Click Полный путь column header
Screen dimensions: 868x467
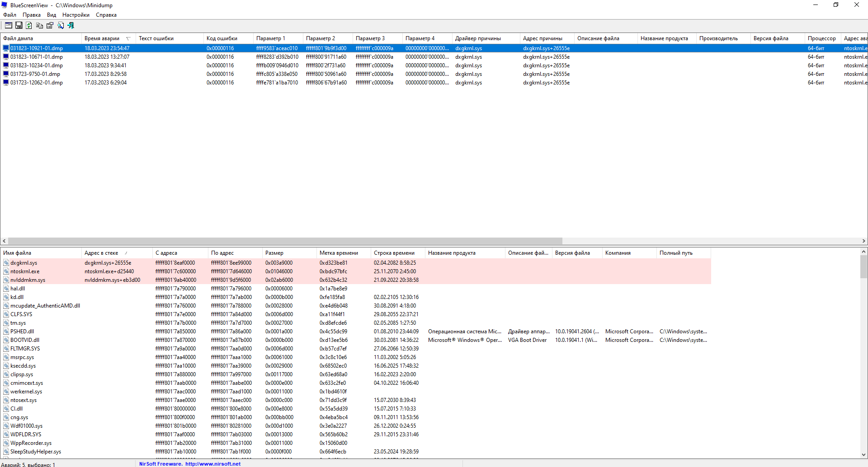[x=684, y=253]
